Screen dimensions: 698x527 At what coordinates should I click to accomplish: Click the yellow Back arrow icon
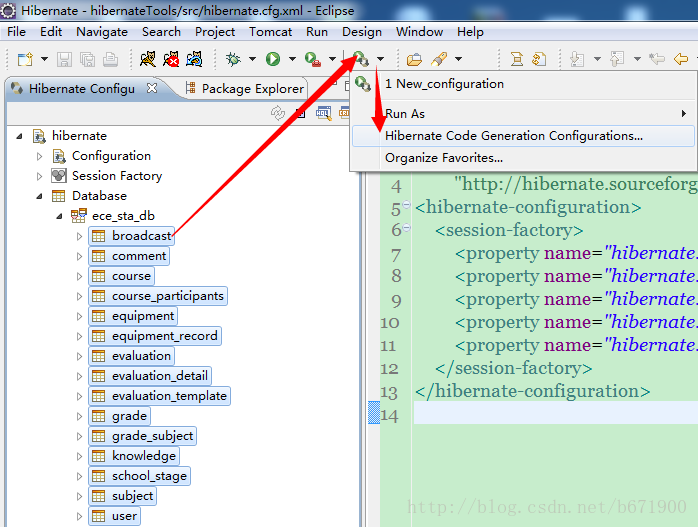(x=681, y=59)
